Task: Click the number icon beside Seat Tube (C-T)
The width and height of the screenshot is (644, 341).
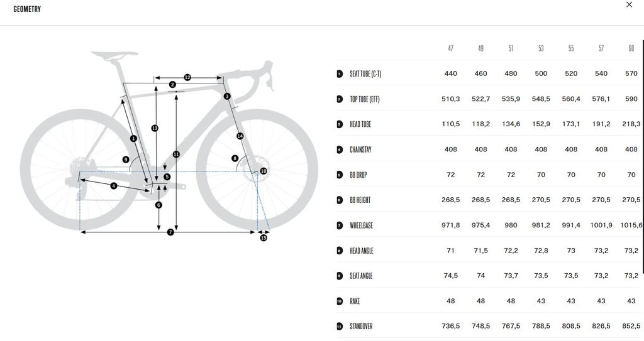Action: [340, 74]
